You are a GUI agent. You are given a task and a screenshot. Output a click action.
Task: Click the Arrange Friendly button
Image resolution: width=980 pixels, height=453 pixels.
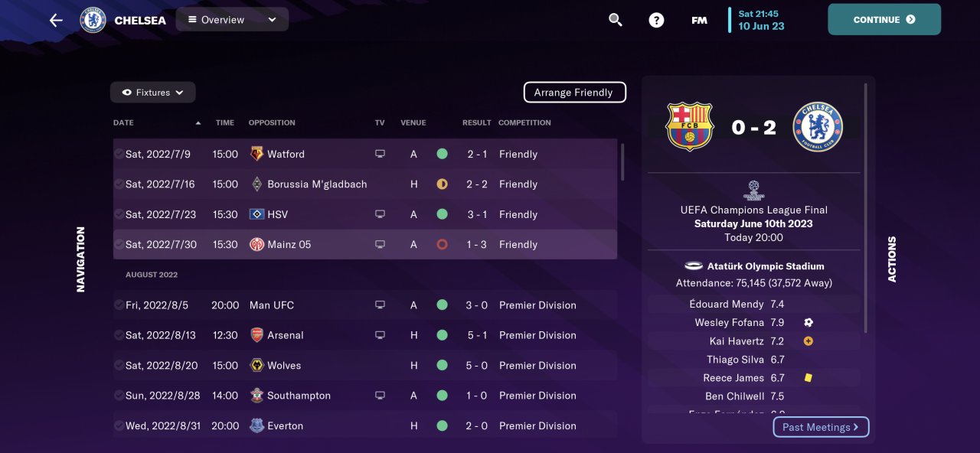pos(574,93)
